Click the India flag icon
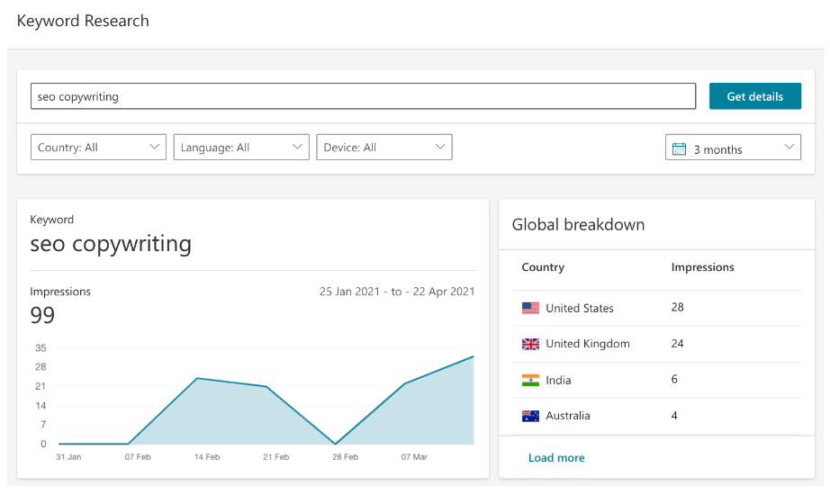The height and width of the screenshot is (504, 830). 530,381
